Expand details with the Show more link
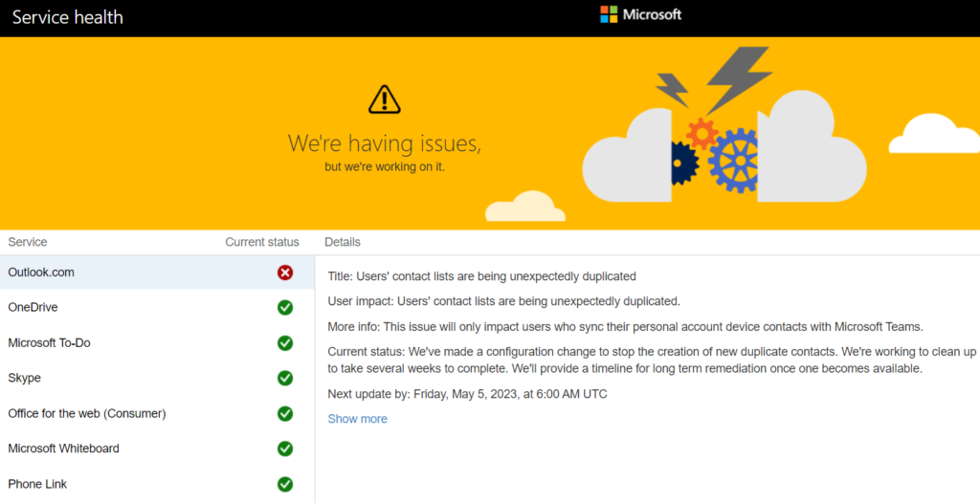 click(358, 419)
